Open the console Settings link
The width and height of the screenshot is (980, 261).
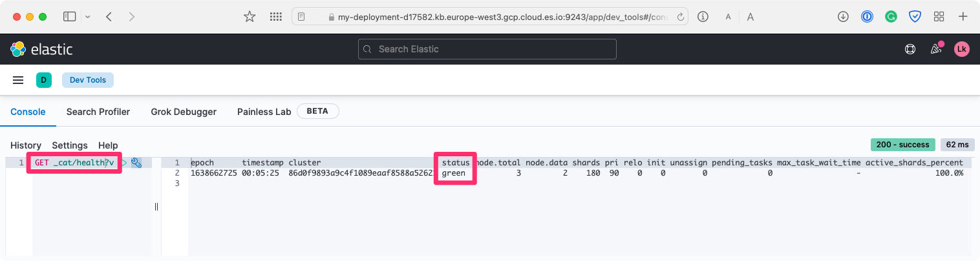click(70, 145)
